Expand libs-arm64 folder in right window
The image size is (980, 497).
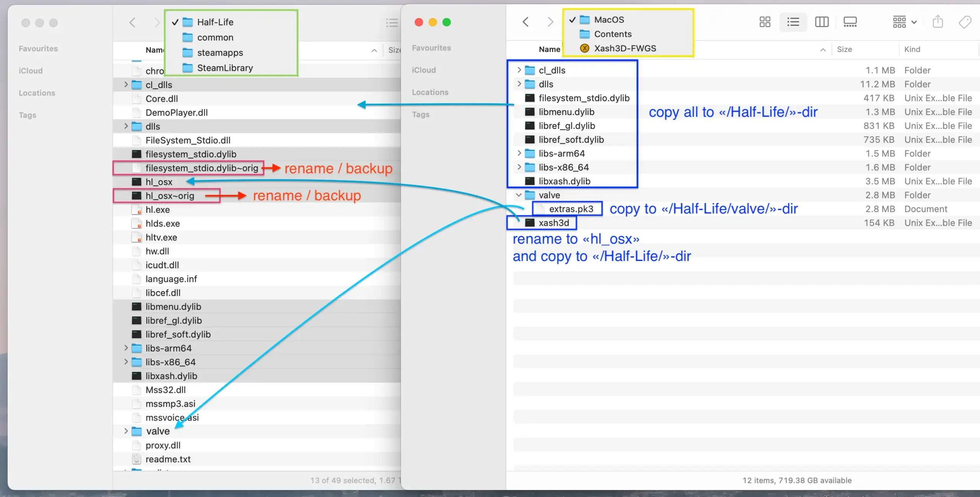click(x=519, y=153)
